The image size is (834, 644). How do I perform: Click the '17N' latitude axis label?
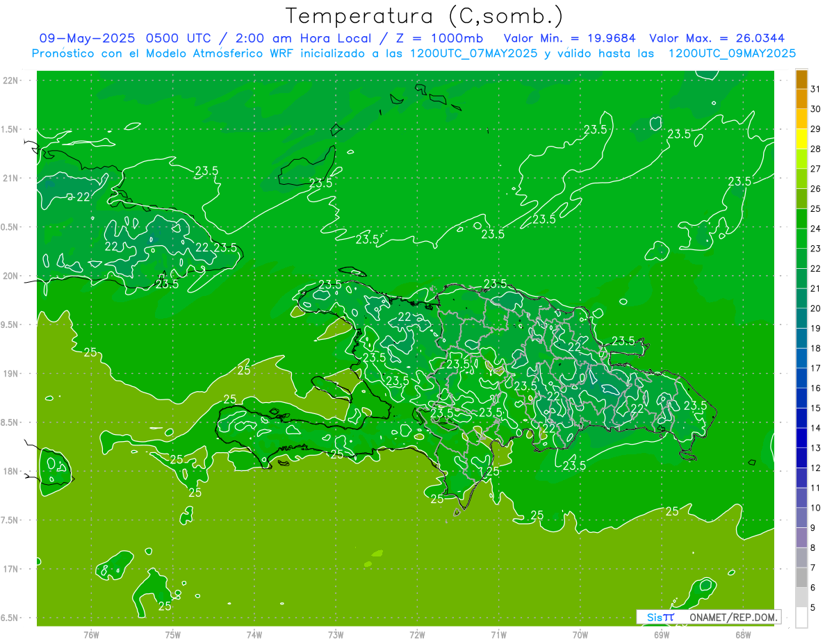point(11,569)
